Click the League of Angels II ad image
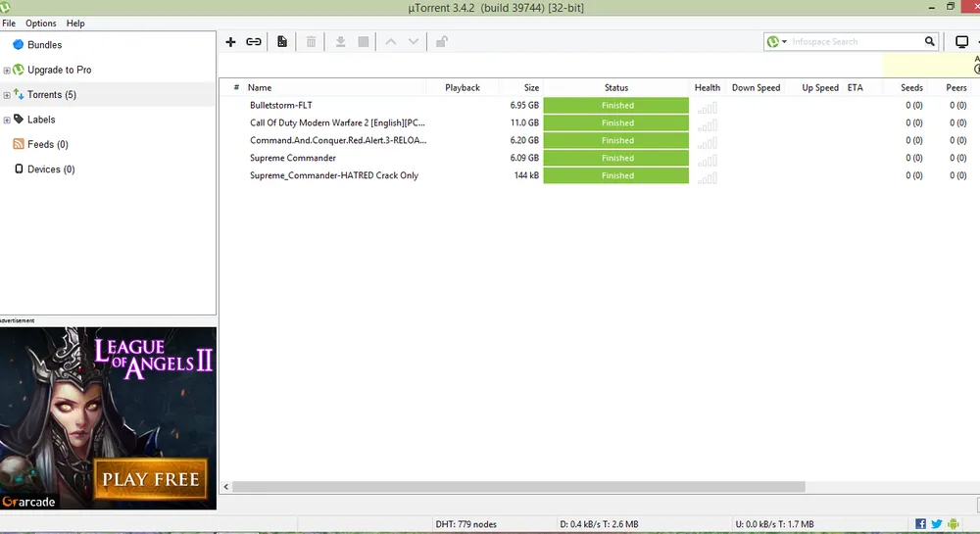The image size is (980, 534). click(x=108, y=417)
